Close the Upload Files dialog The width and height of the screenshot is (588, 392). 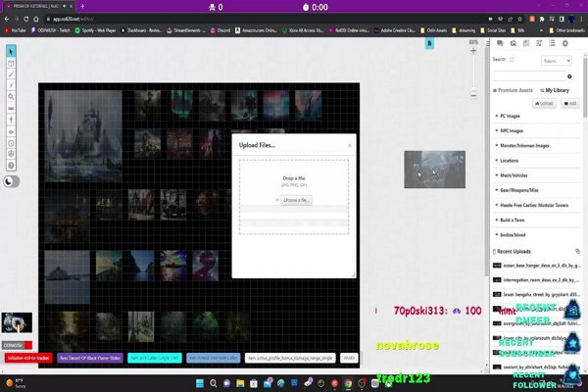coord(350,146)
